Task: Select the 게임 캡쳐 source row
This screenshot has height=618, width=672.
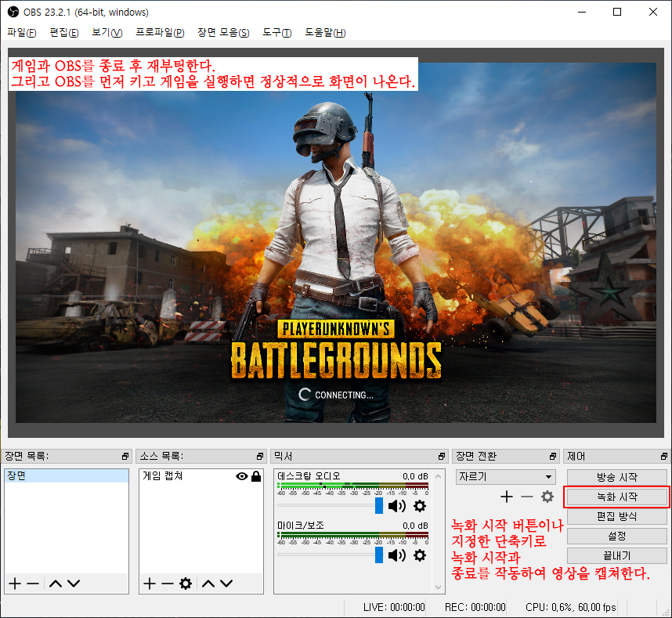Action: coord(201,476)
